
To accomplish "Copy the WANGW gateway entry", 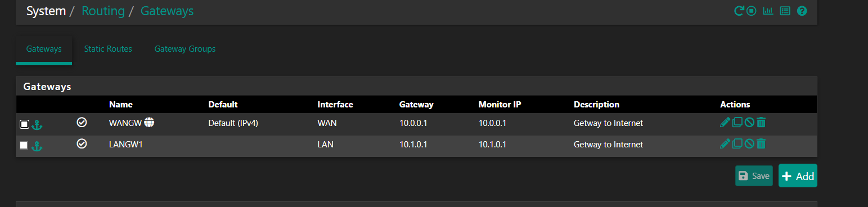I will pyautogui.click(x=737, y=122).
